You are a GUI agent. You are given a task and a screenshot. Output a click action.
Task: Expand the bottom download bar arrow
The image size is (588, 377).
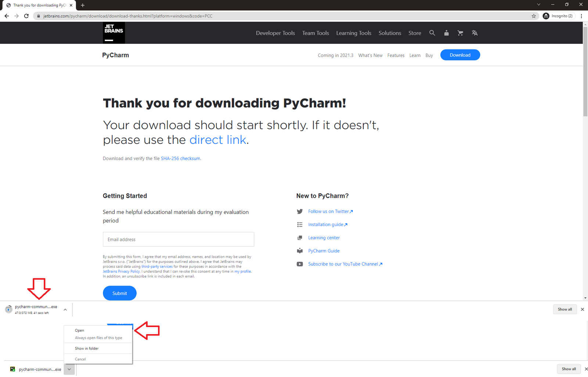click(x=69, y=369)
